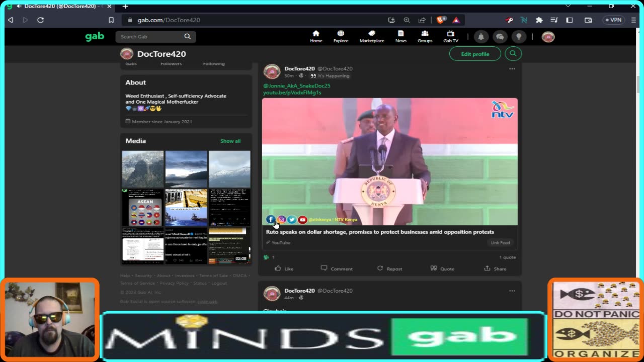The image size is (644, 362).
Task: Open the first mountain photo in Media
Action: point(143,169)
